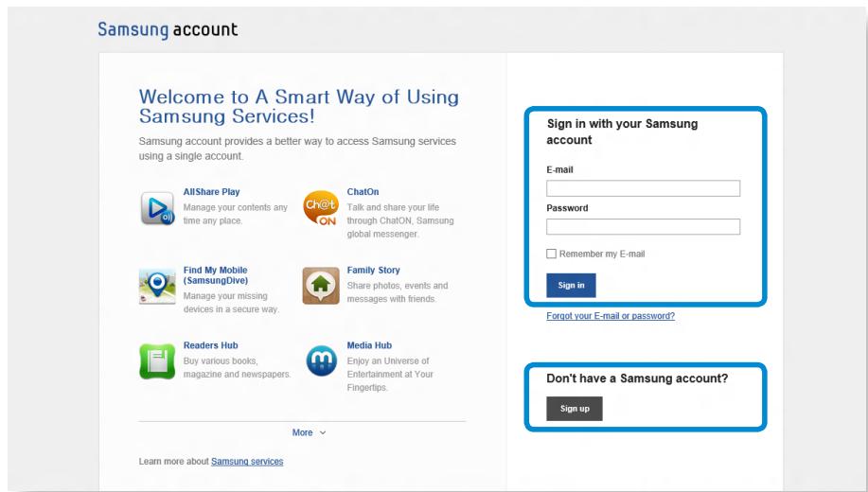Open the Family Story title link
This screenshot has height=492, width=868.
[373, 270]
